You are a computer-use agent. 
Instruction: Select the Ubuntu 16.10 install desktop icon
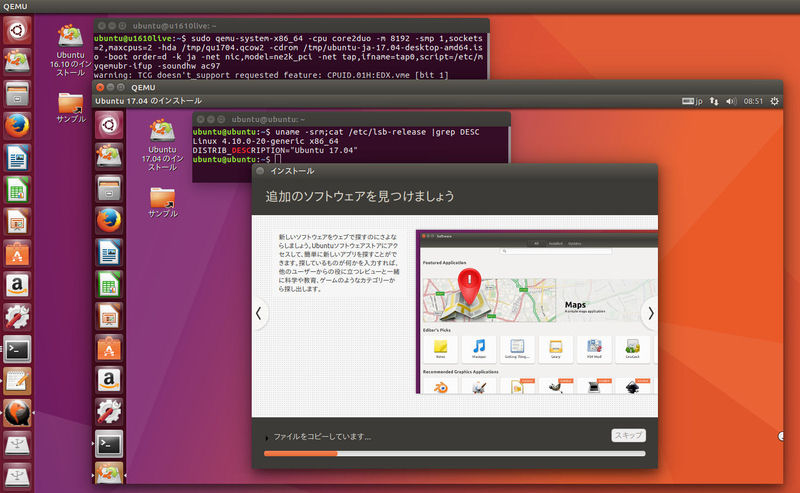click(70, 50)
